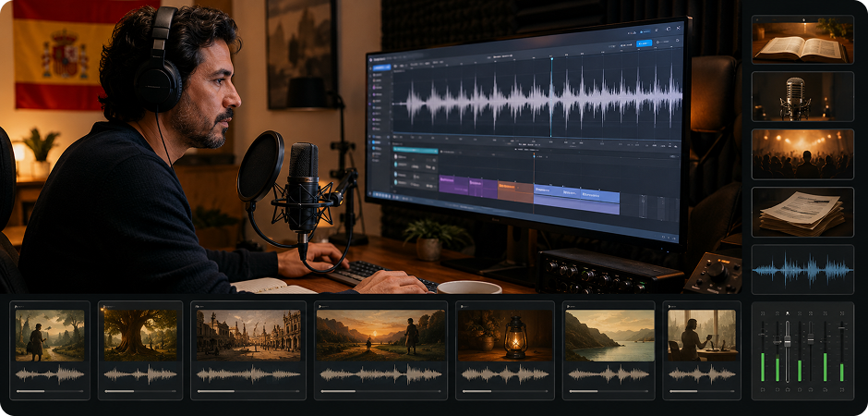Play the large oak tree scene card

(x=104, y=306)
